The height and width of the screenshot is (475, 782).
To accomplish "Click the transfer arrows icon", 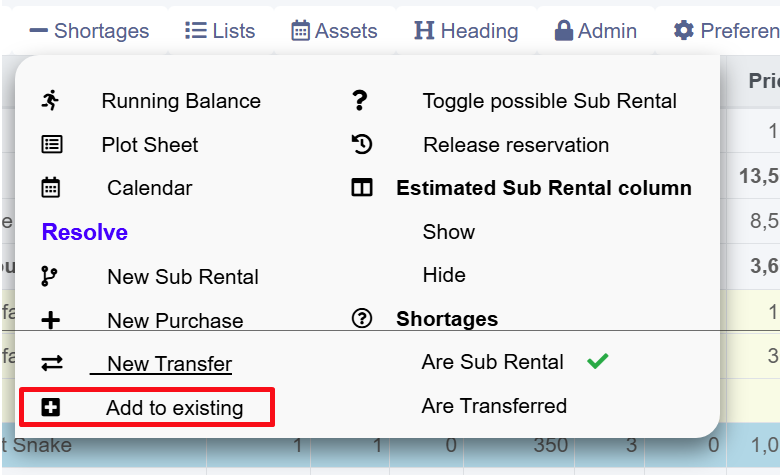I will coord(51,364).
